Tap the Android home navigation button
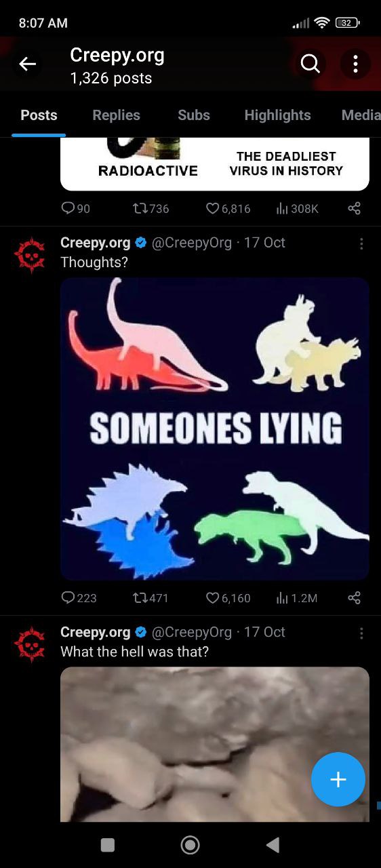Screen dimensions: 381x868 tap(190, 844)
